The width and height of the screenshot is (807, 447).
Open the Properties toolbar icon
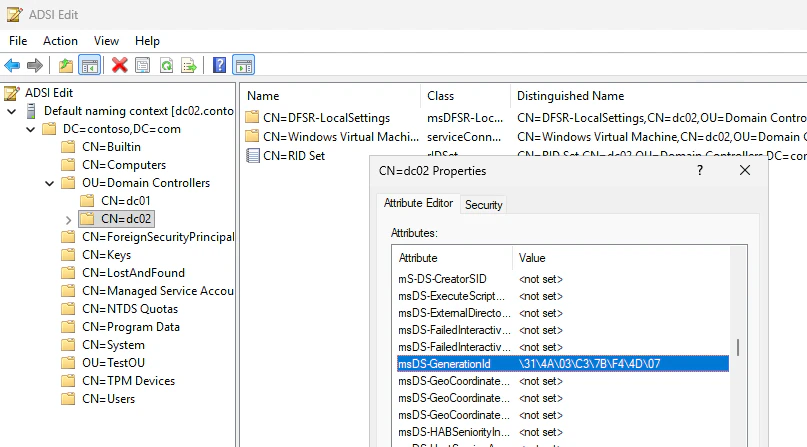[x=143, y=65]
